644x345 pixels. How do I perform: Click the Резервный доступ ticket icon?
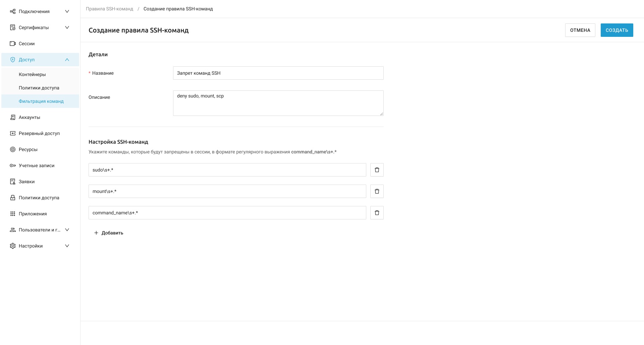coord(13,133)
